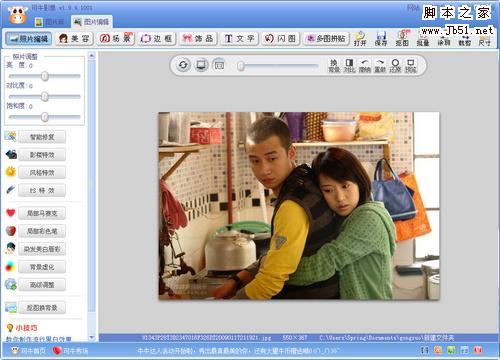The width and height of the screenshot is (500, 360).
Task: Open the 饰品 accessories tab
Action: [198, 39]
